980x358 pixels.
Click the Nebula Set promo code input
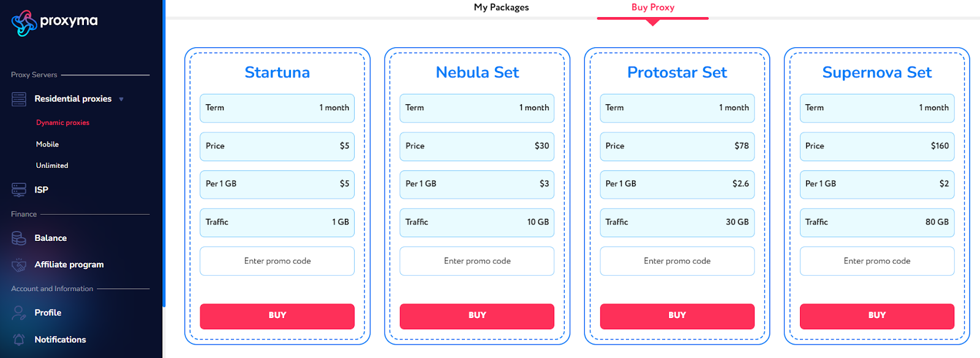tap(477, 261)
